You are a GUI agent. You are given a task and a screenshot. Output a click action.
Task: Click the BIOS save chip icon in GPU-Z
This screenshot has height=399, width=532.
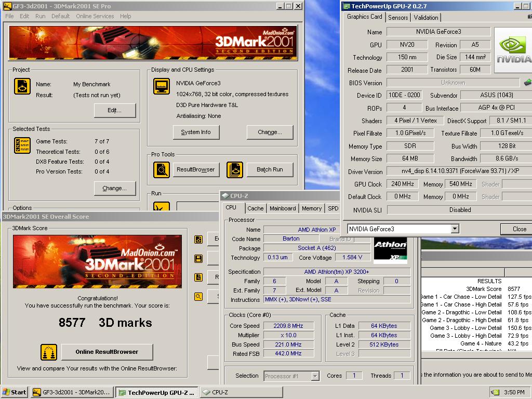[528, 82]
